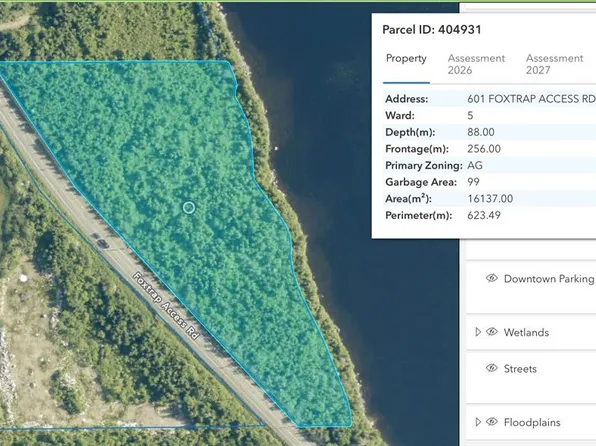The image size is (596, 446).
Task: Select the Floodplains layer name
Action: point(532,422)
